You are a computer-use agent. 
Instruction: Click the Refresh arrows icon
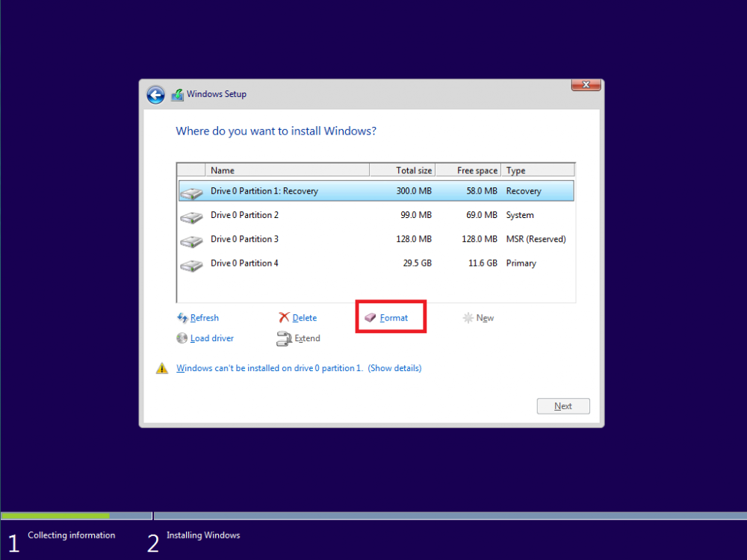(182, 317)
